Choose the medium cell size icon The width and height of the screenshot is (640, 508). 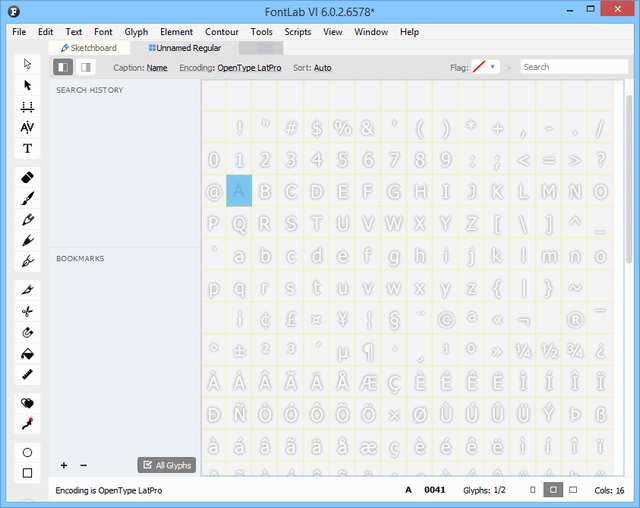tap(553, 490)
